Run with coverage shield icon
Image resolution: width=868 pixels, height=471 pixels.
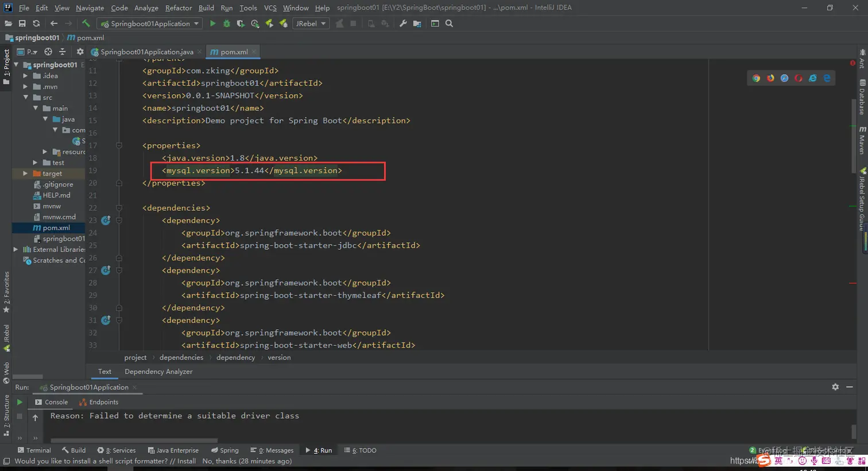pos(241,24)
